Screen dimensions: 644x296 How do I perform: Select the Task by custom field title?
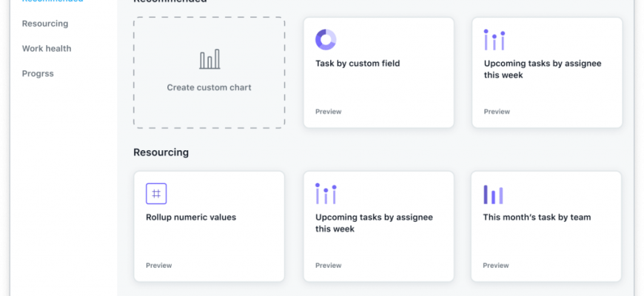[x=358, y=64]
